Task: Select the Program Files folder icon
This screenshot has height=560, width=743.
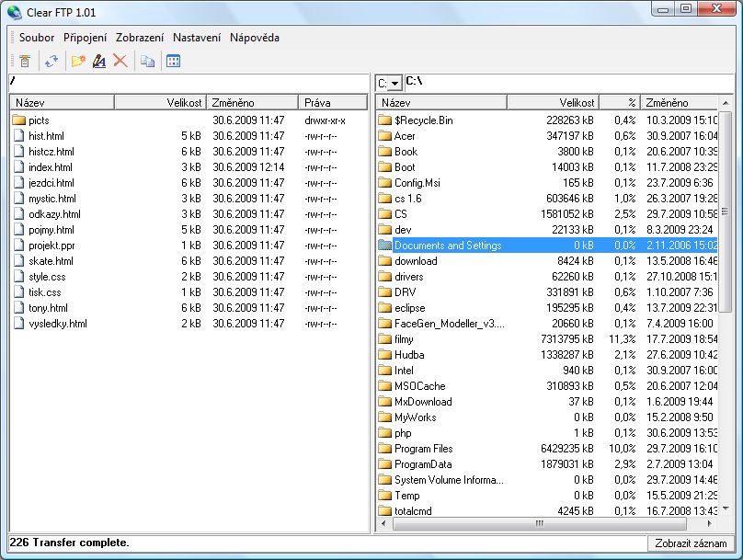Action: coord(384,449)
